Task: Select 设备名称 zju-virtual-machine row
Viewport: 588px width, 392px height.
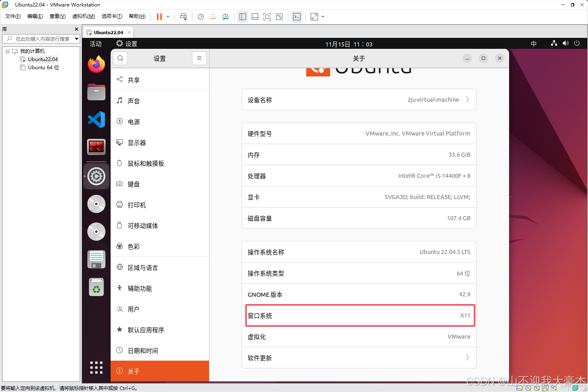Action: [359, 99]
